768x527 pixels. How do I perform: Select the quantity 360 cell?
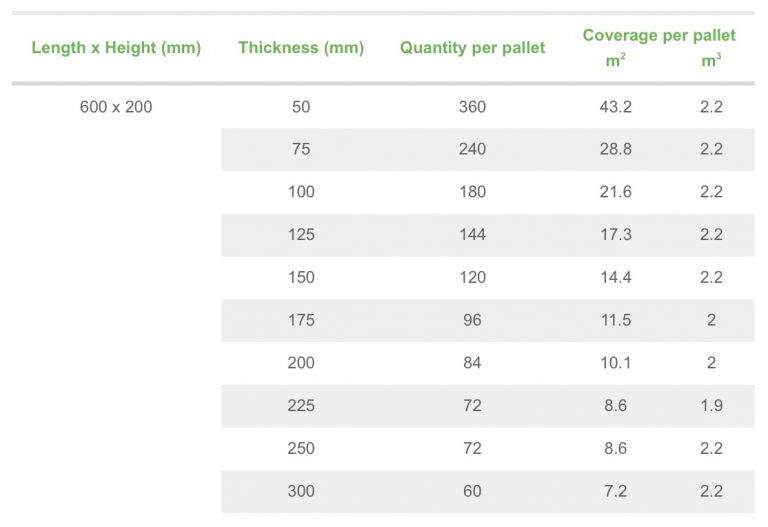[x=472, y=107]
